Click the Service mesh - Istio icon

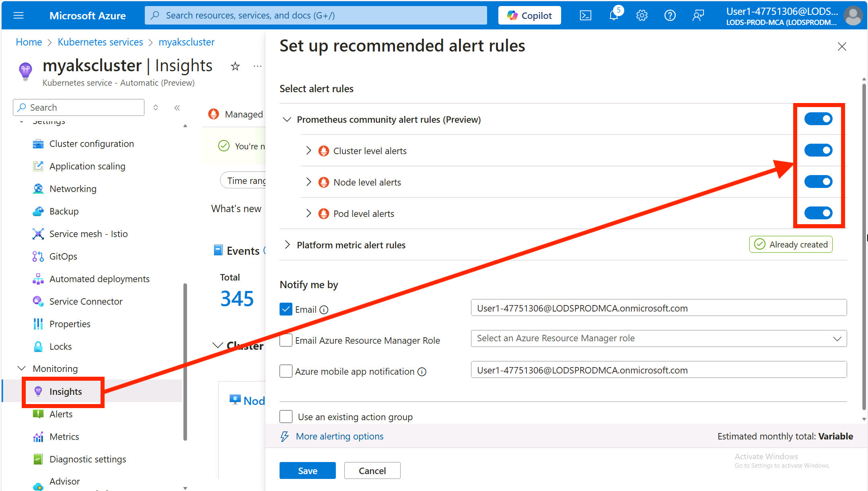38,234
